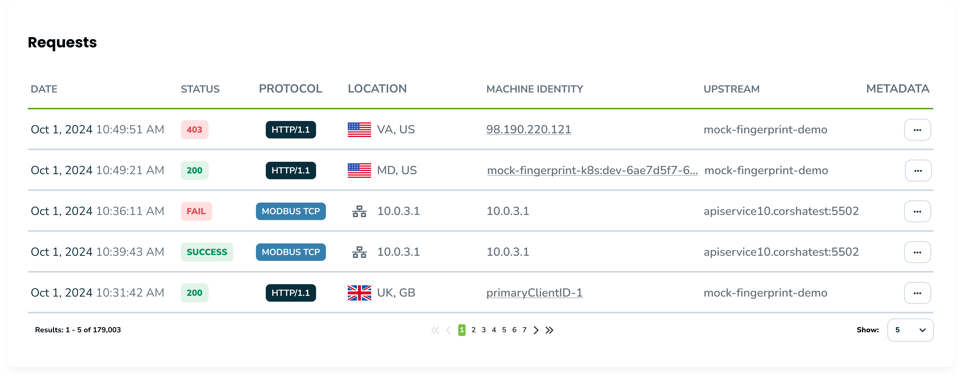961x376 pixels.
Task: Click the FAIL status badge
Action: (x=196, y=212)
